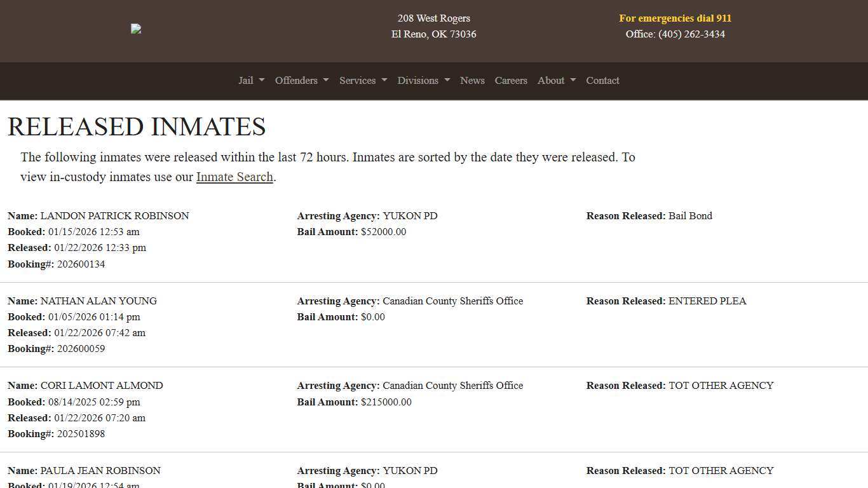Select LANDON PATRICK ROBINSON's name
The image size is (868, 488).
115,215
